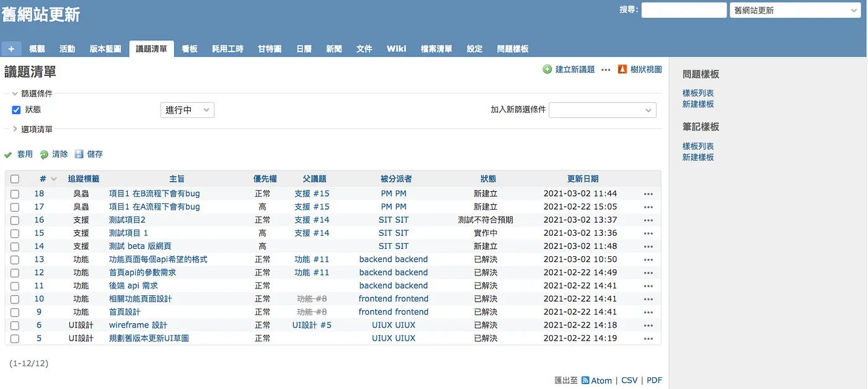
Task: Check the box for issue 17
Action: (15, 207)
